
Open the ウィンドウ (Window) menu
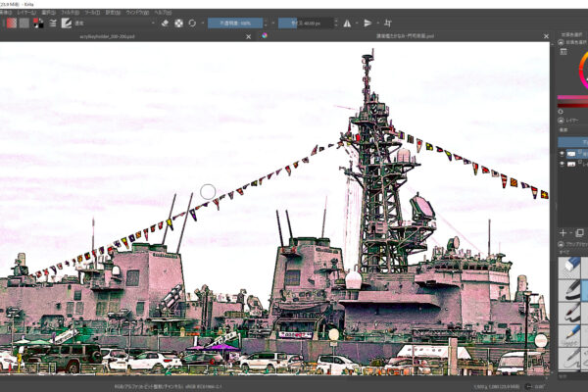[137, 13]
